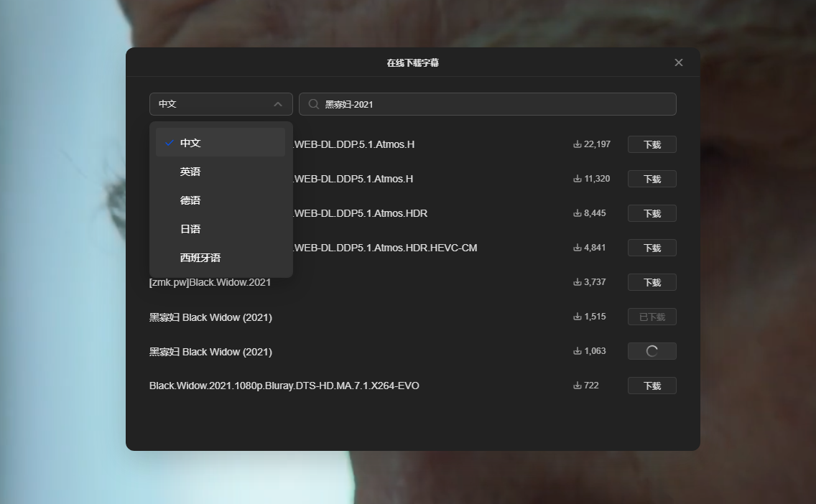Download the Atmos.HDR subtitle with 8,445 downloads
This screenshot has width=816, height=504.
click(x=652, y=213)
